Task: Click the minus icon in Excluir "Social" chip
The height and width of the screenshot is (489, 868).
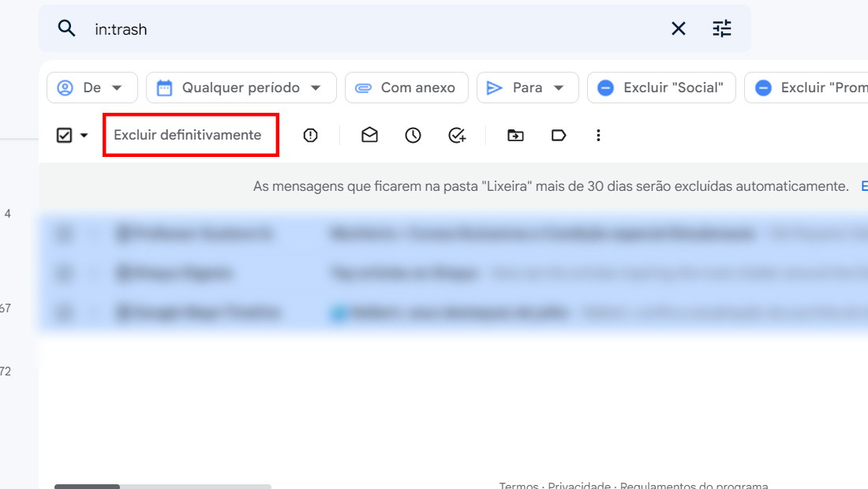Action: click(605, 88)
